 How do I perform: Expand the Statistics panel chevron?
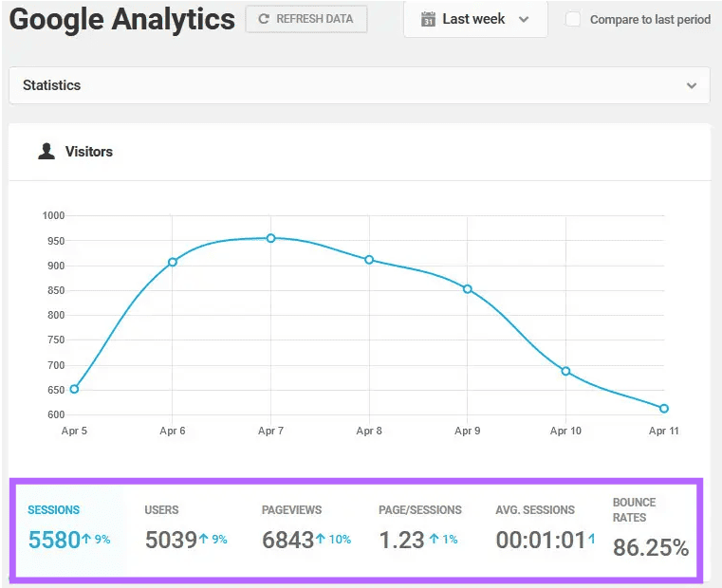pyautogui.click(x=691, y=85)
